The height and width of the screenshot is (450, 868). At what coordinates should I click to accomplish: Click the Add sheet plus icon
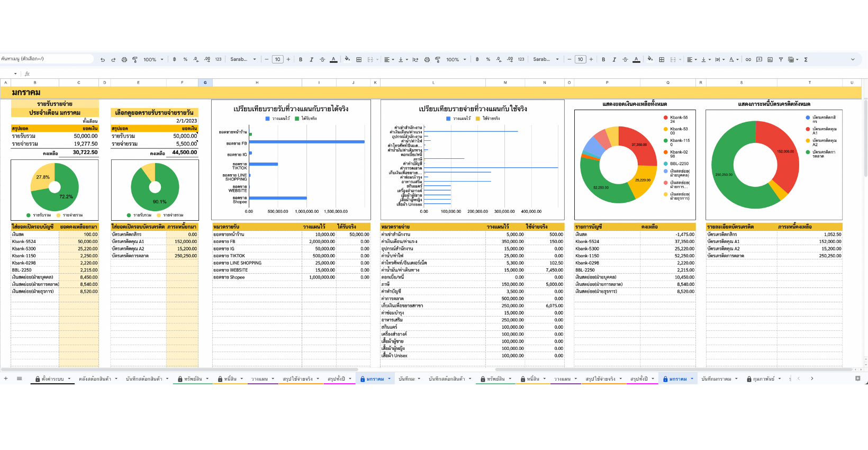click(x=6, y=379)
